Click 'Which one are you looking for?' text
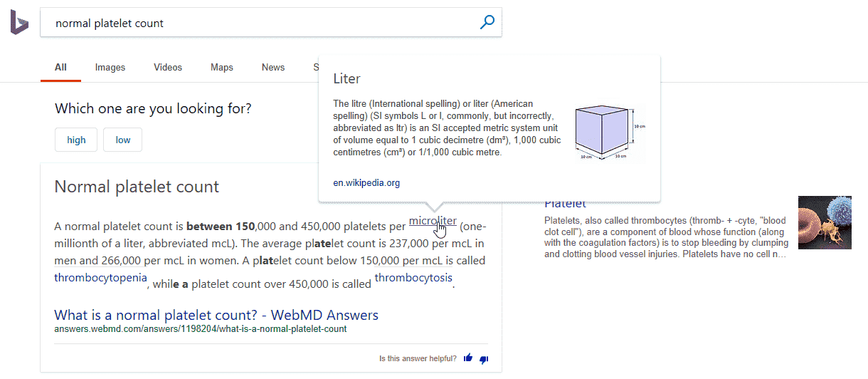 point(153,109)
